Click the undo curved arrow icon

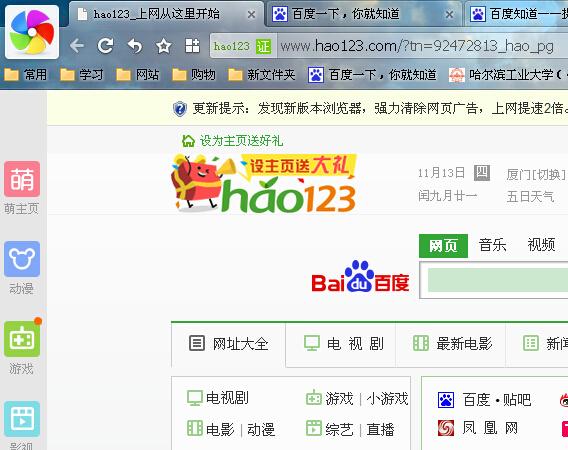(x=135, y=46)
